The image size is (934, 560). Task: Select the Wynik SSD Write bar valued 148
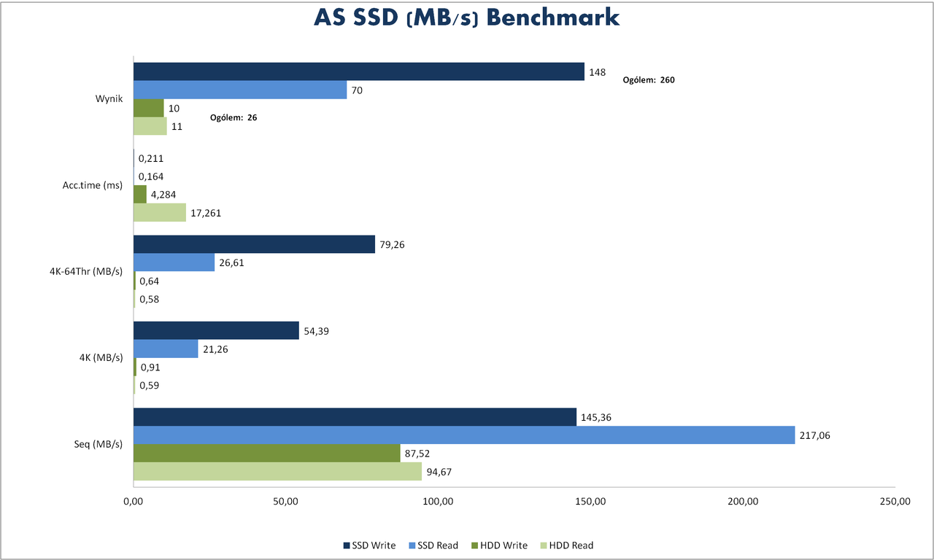359,71
